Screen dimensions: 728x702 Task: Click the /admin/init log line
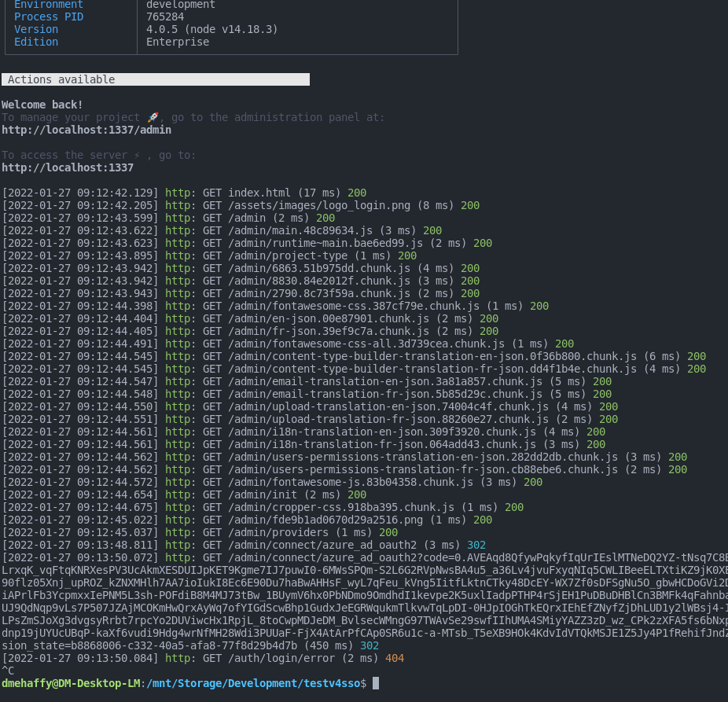click(184, 494)
